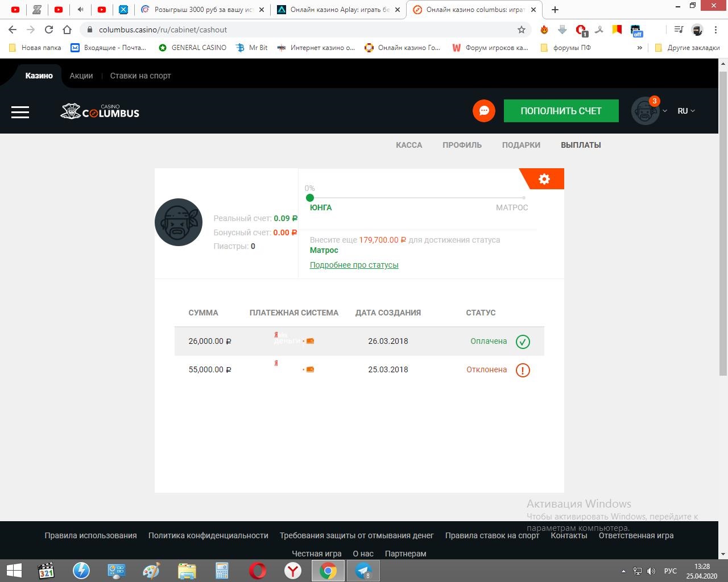The width and height of the screenshot is (728, 582).
Task: Launch Yandex Browser from the taskbar
Action: [x=293, y=571]
